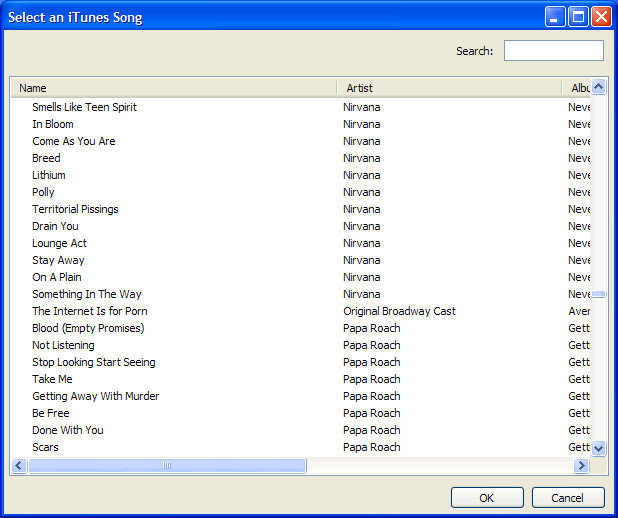Select the song Stop Looking Start Seeing

[94, 362]
